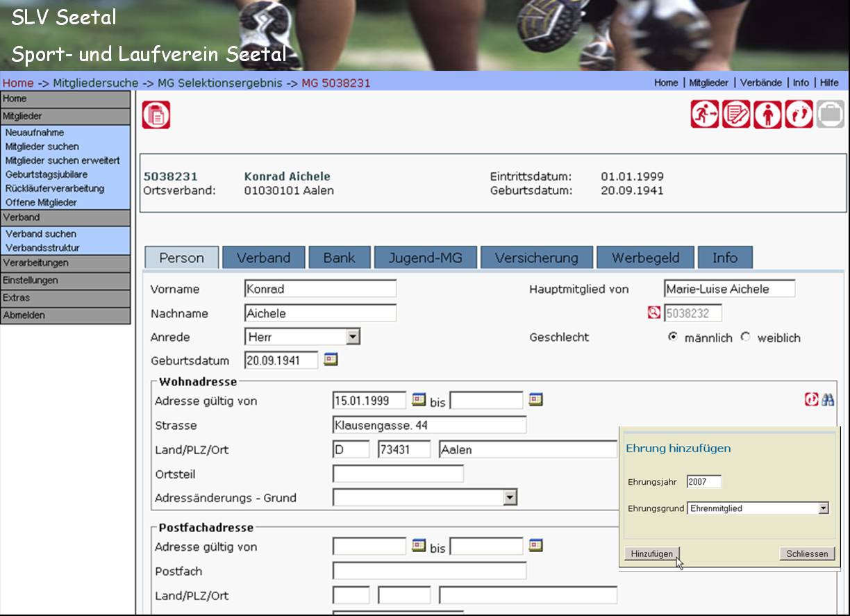The width and height of the screenshot is (850, 616).
Task: Click the Schliessen button
Action: pyautogui.click(x=807, y=553)
